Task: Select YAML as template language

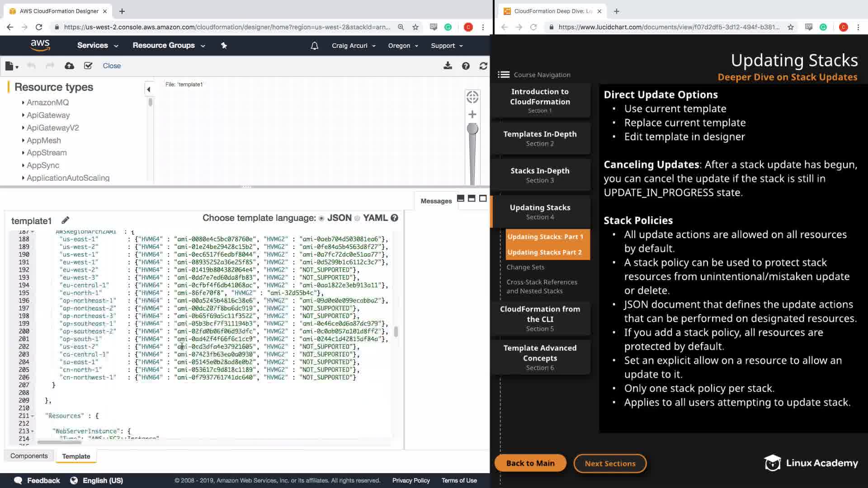Action: point(357,218)
